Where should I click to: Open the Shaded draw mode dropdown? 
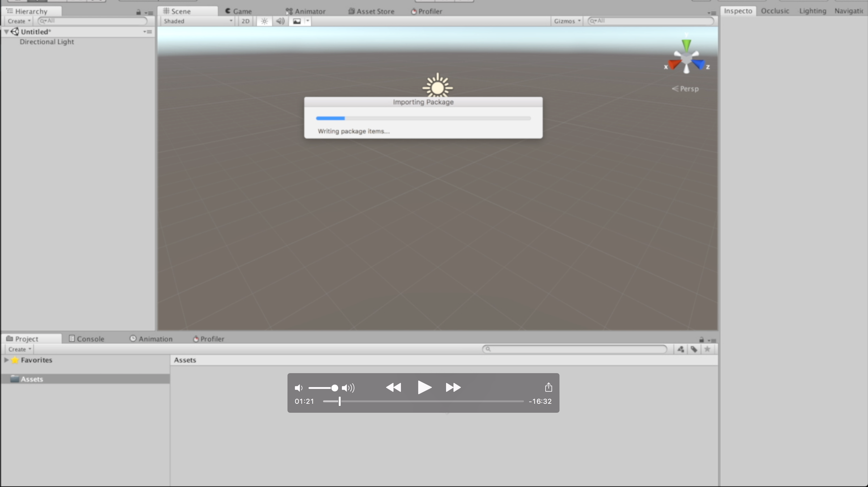click(x=197, y=21)
